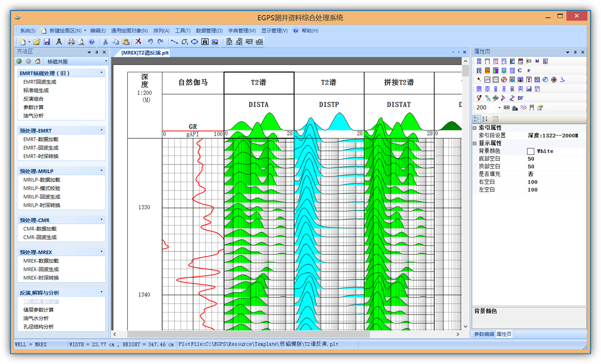Click the rainbow color spectrum track icon
601x364 pixels.
click(x=495, y=70)
